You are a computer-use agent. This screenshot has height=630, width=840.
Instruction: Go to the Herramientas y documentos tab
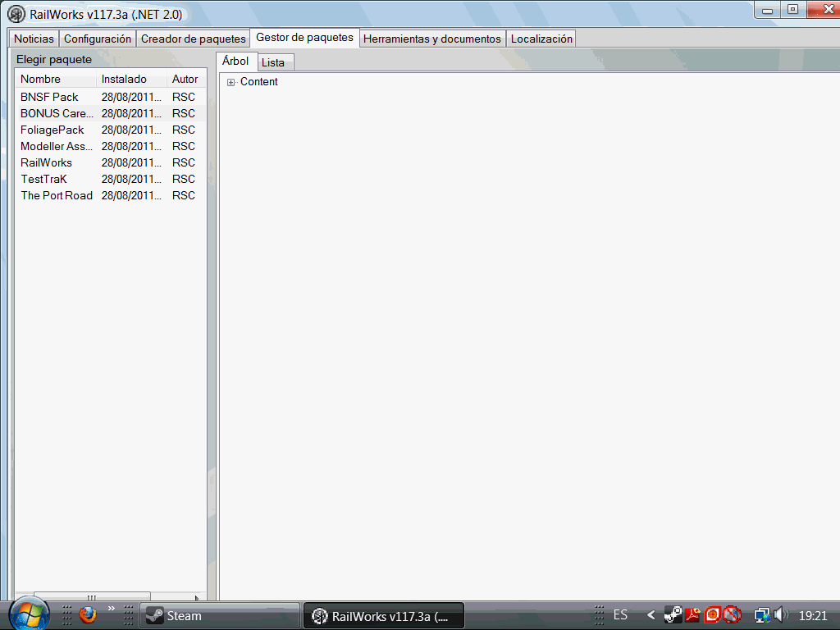[431, 39]
